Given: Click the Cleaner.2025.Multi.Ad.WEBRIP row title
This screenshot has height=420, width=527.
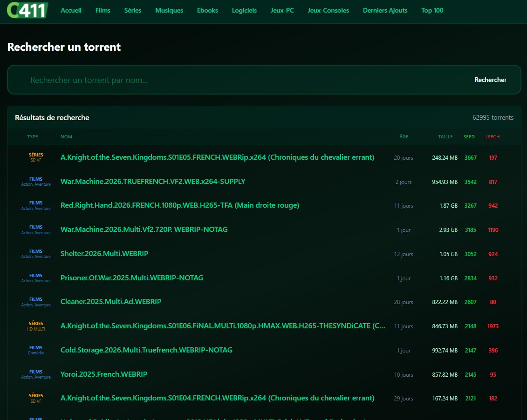Looking at the screenshot, I should pos(111,302).
